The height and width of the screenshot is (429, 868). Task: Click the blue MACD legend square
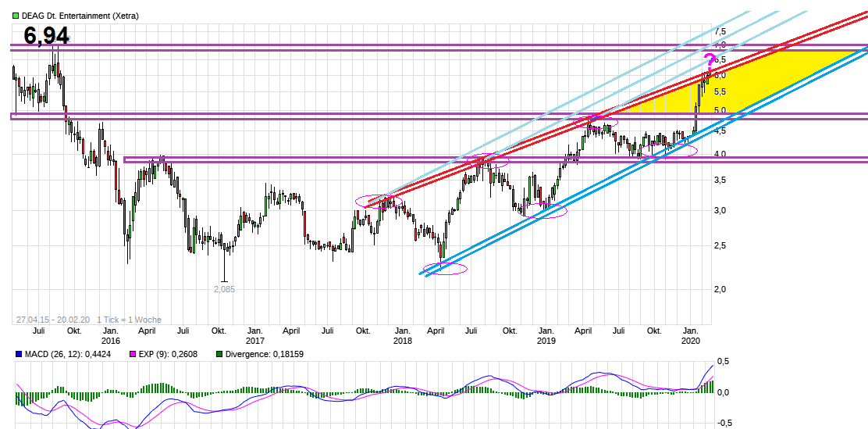point(18,354)
